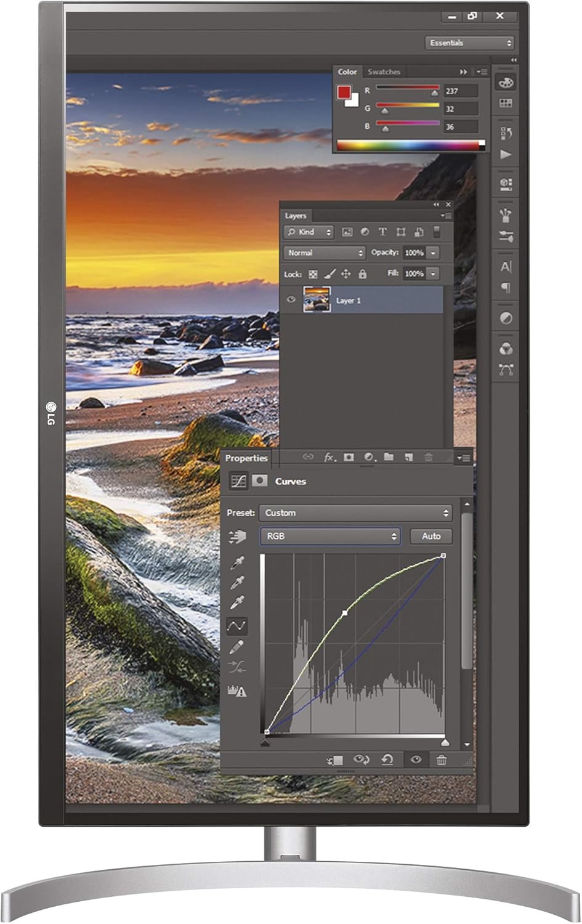Switch to the Swatches tab
This screenshot has height=924, width=582.
click(384, 72)
